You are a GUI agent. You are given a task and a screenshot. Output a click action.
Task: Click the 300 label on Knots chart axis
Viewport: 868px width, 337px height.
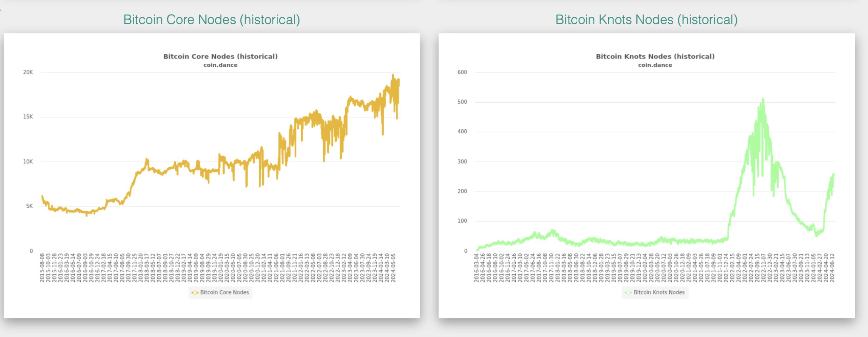pos(462,162)
